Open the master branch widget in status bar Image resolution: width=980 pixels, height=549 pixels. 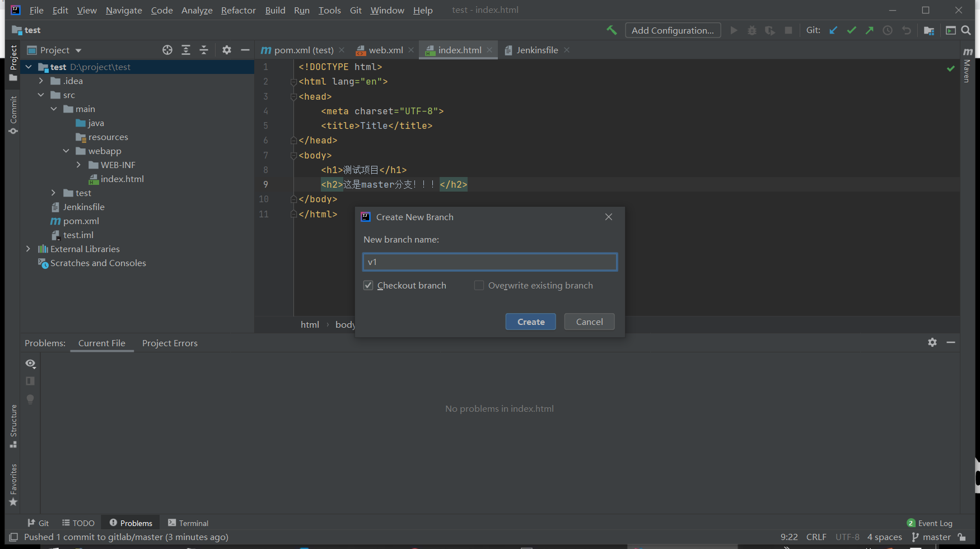pyautogui.click(x=931, y=537)
